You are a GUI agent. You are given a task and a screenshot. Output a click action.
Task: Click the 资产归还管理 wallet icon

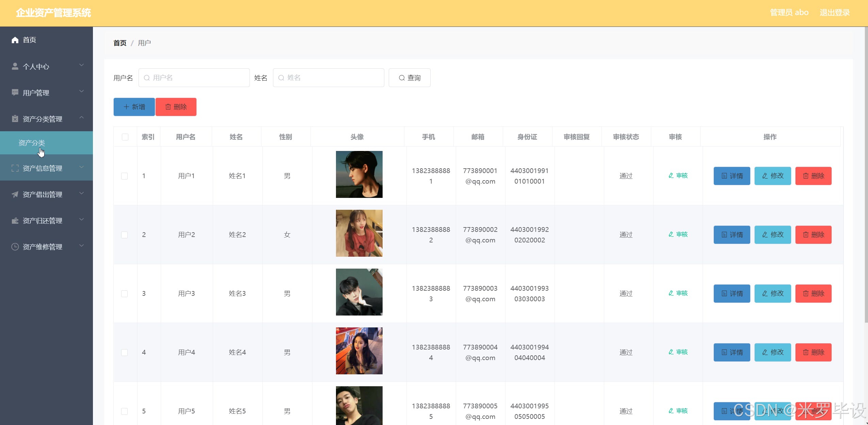(15, 221)
